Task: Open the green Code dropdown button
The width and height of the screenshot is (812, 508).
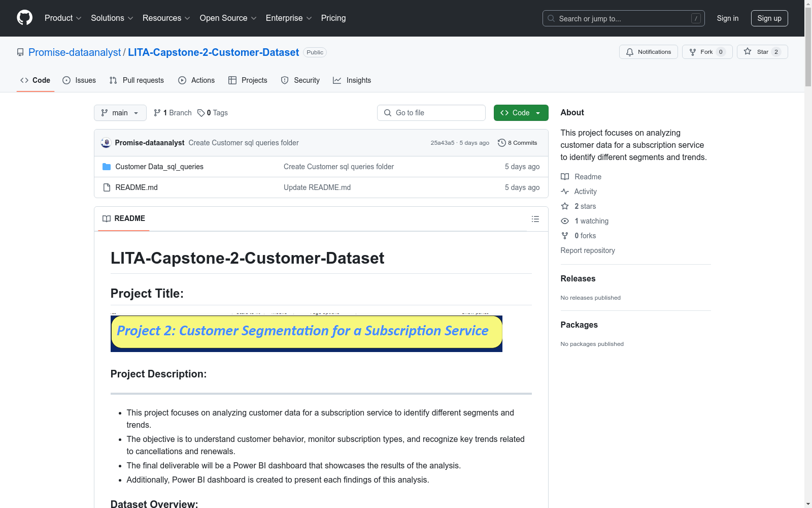Action: click(521, 113)
